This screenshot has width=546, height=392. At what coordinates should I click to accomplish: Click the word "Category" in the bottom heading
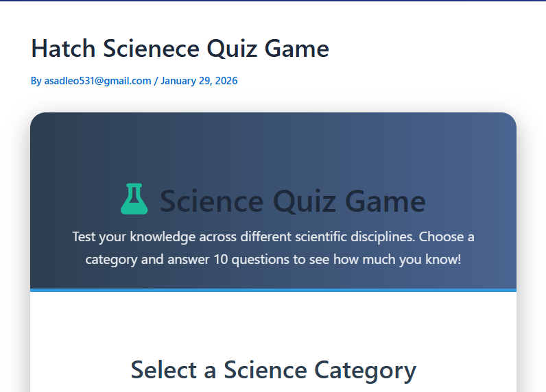point(366,370)
